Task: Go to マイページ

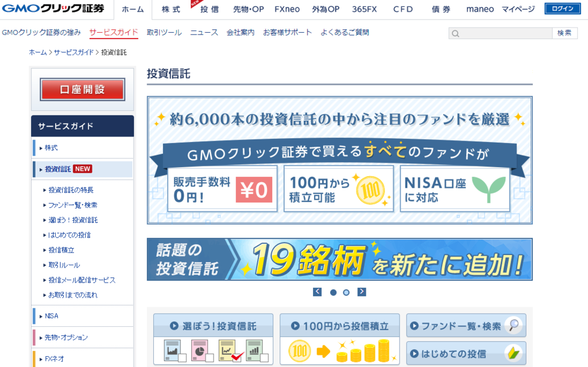Action: click(519, 9)
